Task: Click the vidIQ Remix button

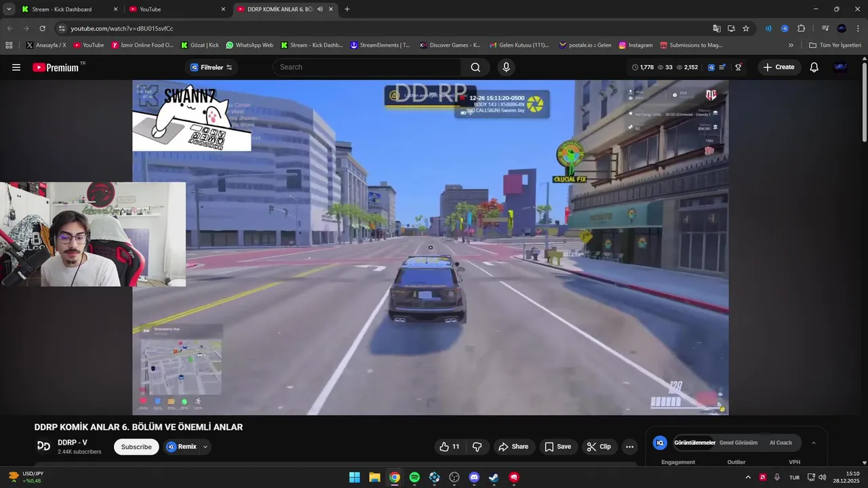Action: (181, 447)
